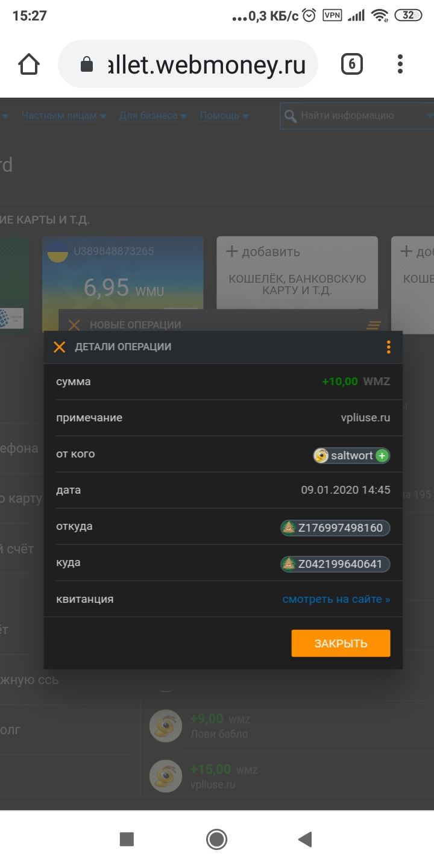The image size is (434, 868).
Task: Tap the Android home circle button
Action: [216, 839]
